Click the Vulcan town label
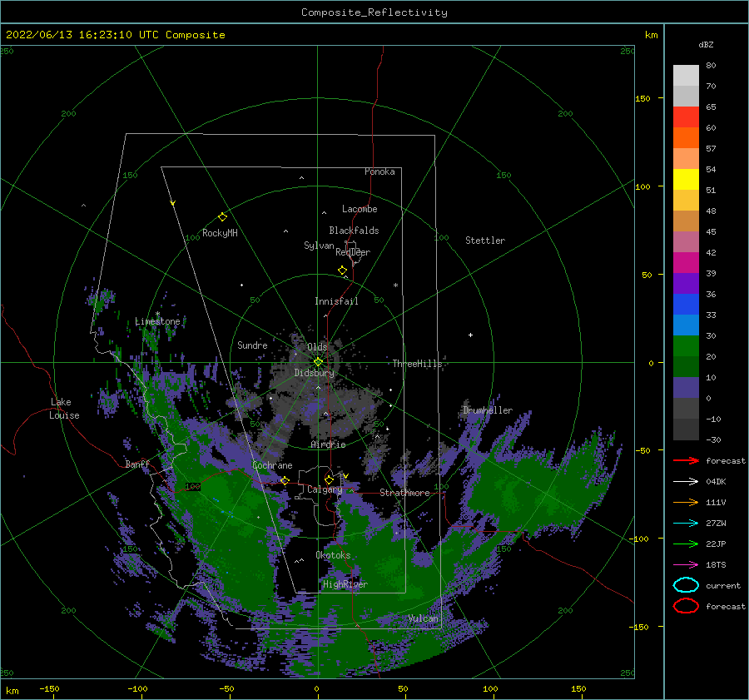749x700 pixels. point(424,618)
